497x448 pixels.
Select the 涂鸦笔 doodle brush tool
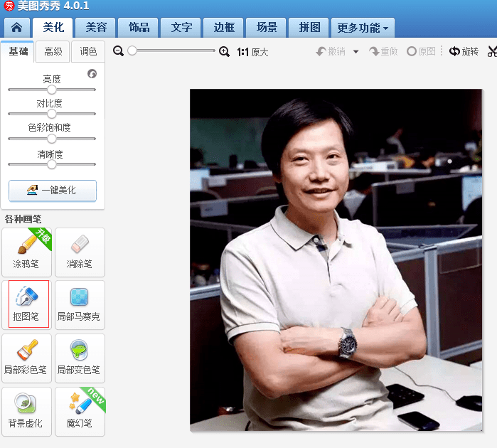click(x=26, y=252)
